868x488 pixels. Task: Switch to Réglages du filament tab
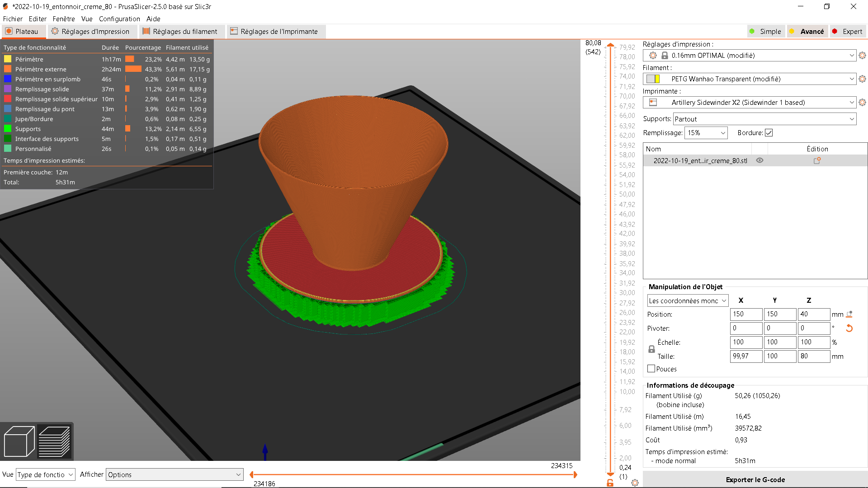click(180, 31)
